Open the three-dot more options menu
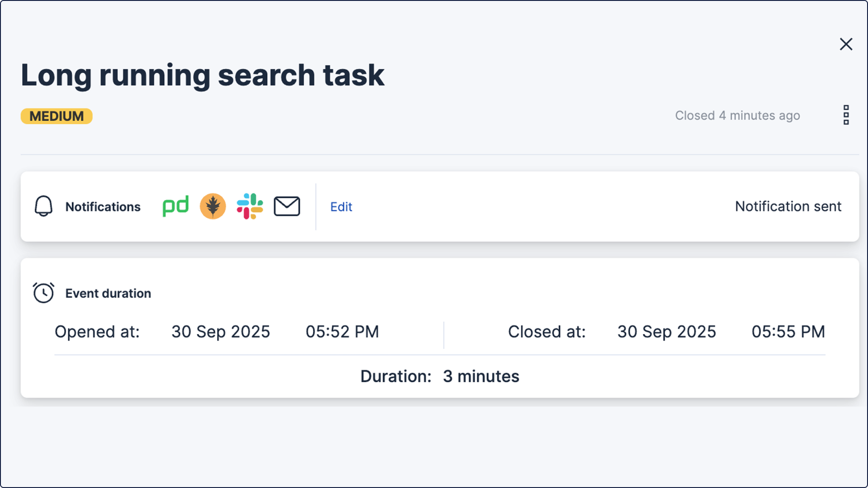The width and height of the screenshot is (868, 488). pyautogui.click(x=846, y=115)
